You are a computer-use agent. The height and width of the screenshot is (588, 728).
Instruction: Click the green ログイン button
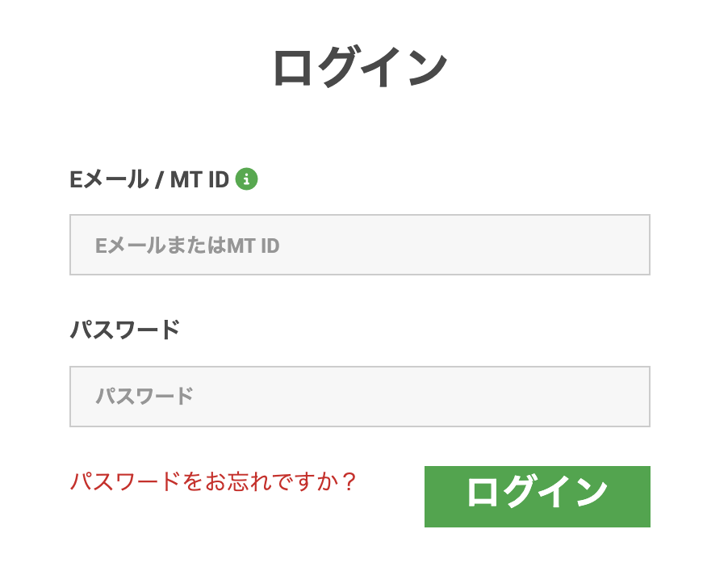[538, 497]
